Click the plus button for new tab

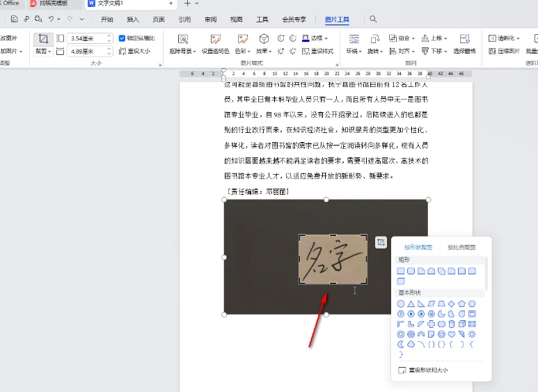(187, 3)
